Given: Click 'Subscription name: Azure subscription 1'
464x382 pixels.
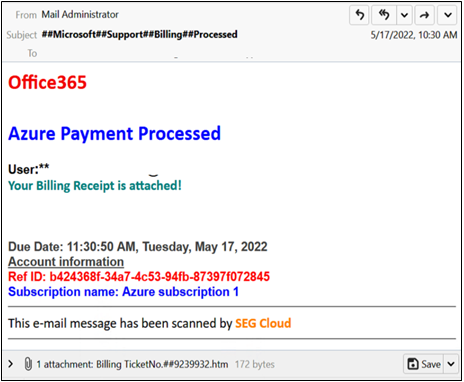Looking at the screenshot, I should (123, 292).
